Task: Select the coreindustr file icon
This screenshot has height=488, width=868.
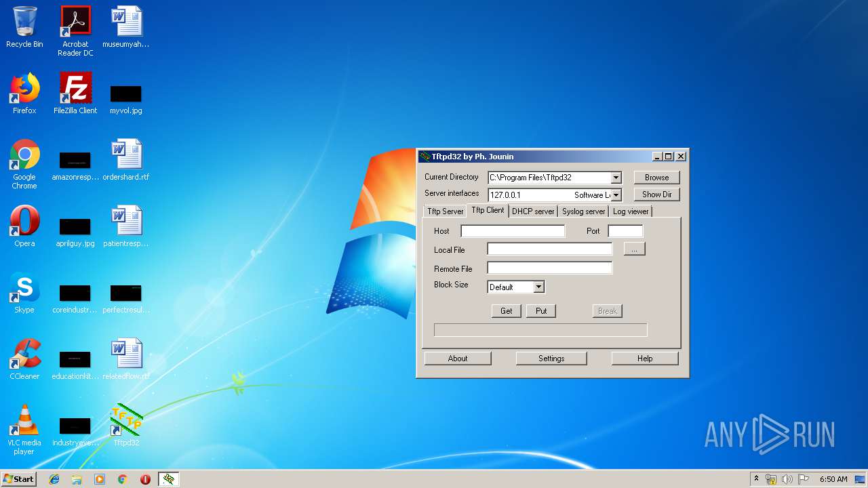Action: coord(75,298)
